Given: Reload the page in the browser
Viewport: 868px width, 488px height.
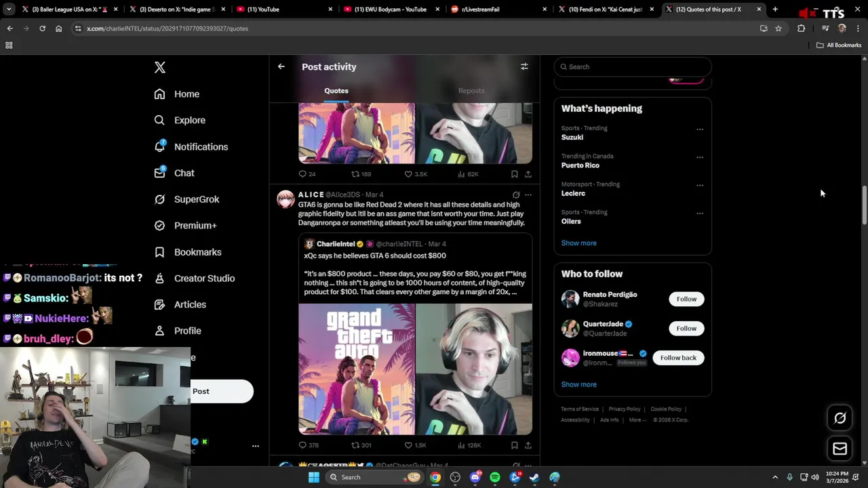Looking at the screenshot, I should 42,28.
